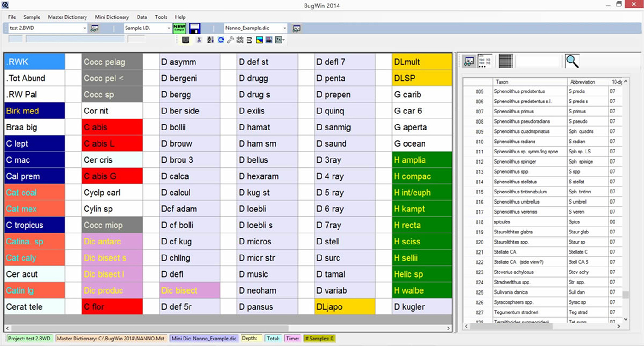
Task: Select the red C abis colored cell
Action: [x=112, y=127]
